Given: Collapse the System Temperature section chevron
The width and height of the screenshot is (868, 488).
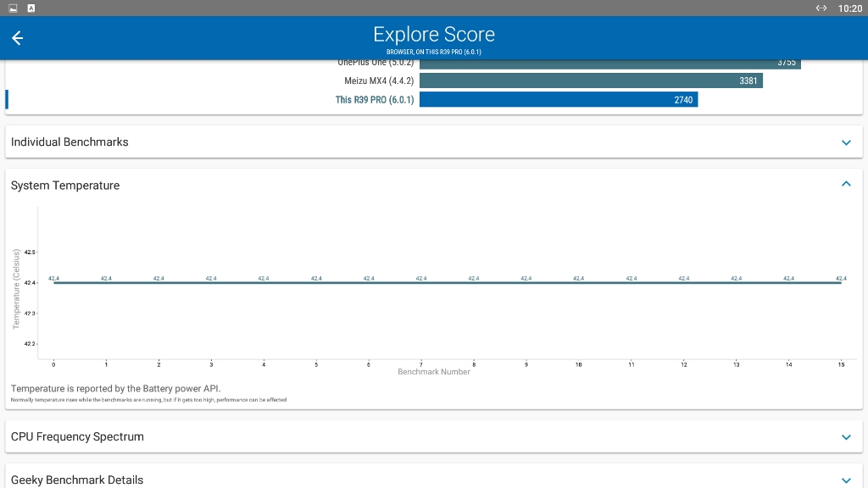Looking at the screenshot, I should coord(846,184).
